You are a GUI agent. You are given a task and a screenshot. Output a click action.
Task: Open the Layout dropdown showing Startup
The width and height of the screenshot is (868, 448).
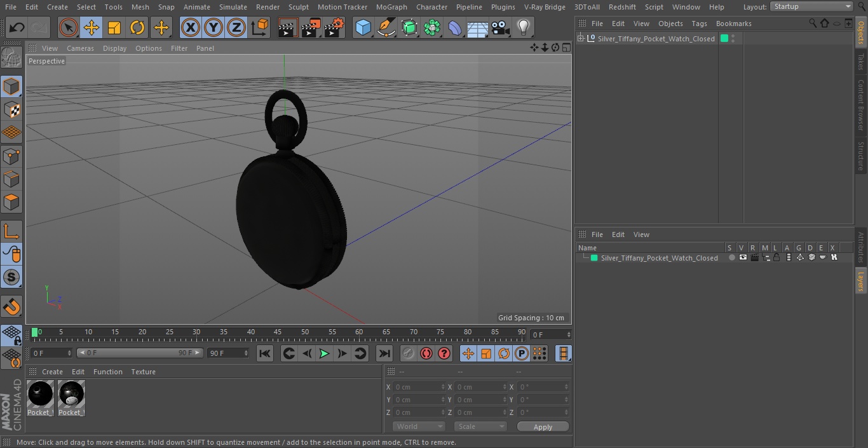click(811, 6)
